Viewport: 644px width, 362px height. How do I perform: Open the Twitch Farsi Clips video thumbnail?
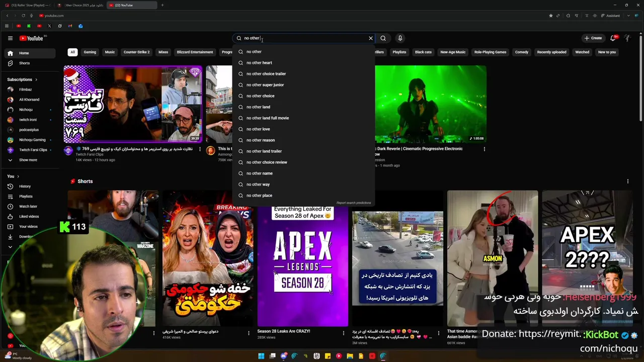point(133,104)
